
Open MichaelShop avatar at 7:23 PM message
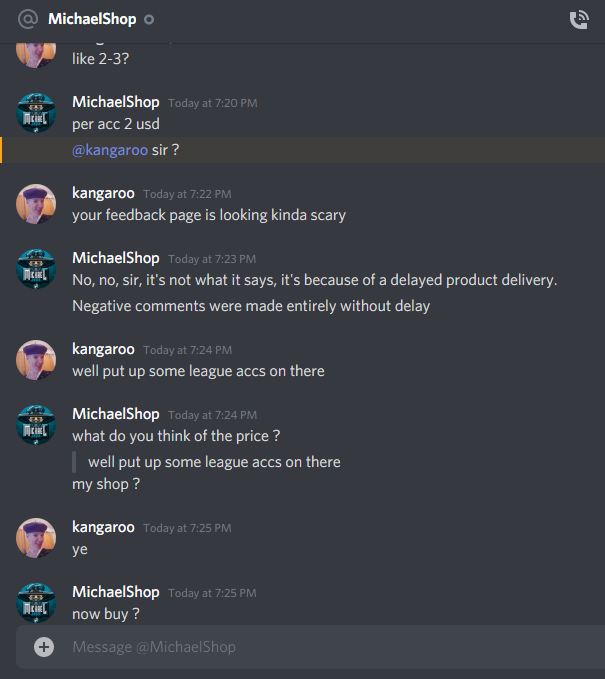click(36, 268)
